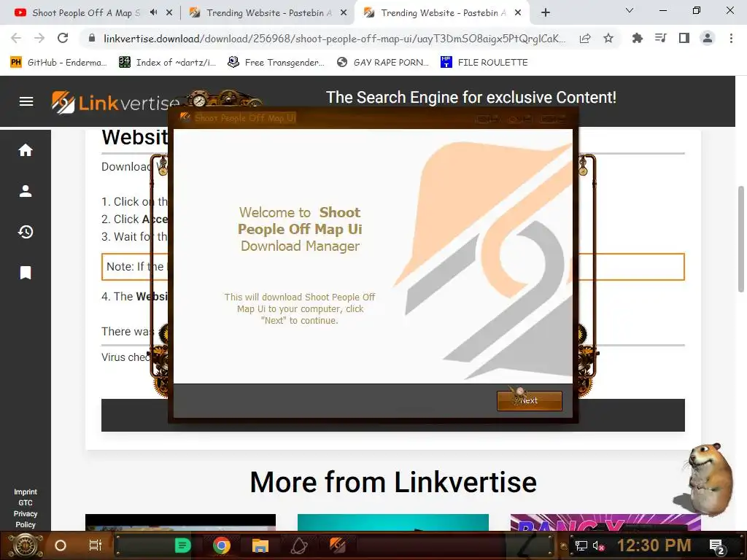
Task: Open the first thumbnail under More from Linkvertise
Action: click(x=181, y=522)
